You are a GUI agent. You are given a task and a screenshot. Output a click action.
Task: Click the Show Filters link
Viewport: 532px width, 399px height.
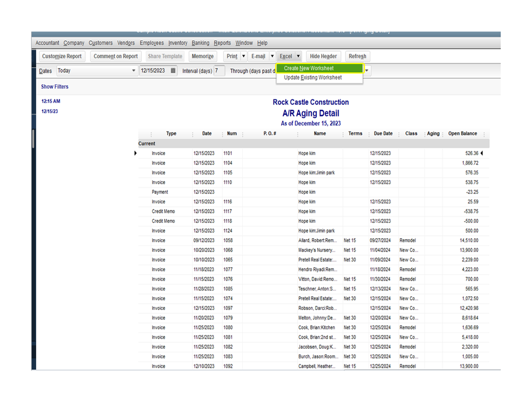point(55,87)
